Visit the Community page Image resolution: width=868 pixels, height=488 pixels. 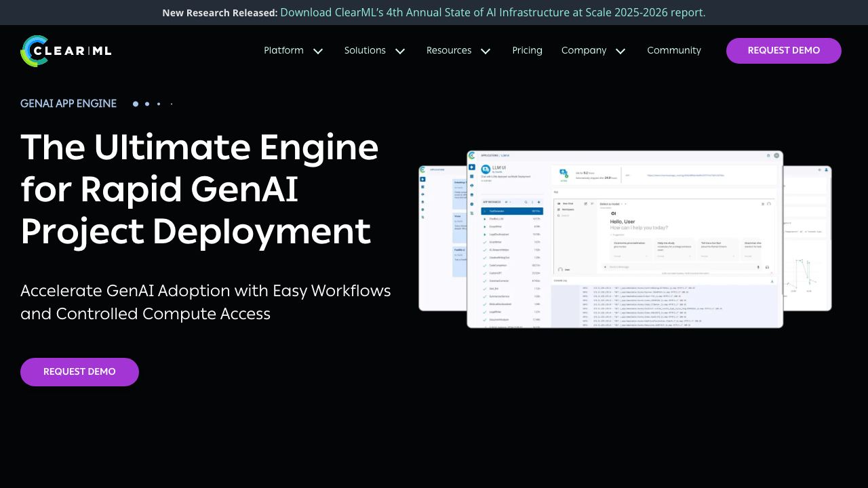674,51
